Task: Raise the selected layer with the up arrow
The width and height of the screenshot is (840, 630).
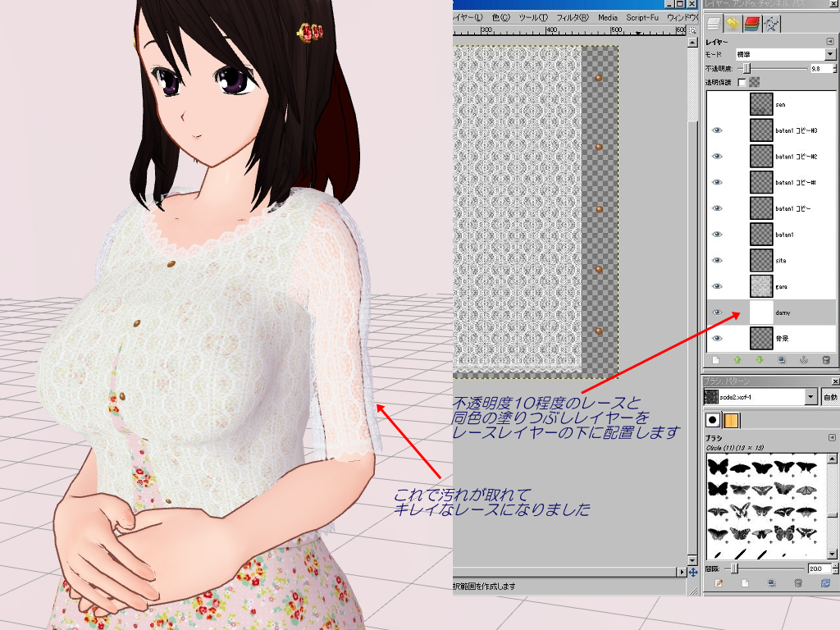Action: pos(737,359)
